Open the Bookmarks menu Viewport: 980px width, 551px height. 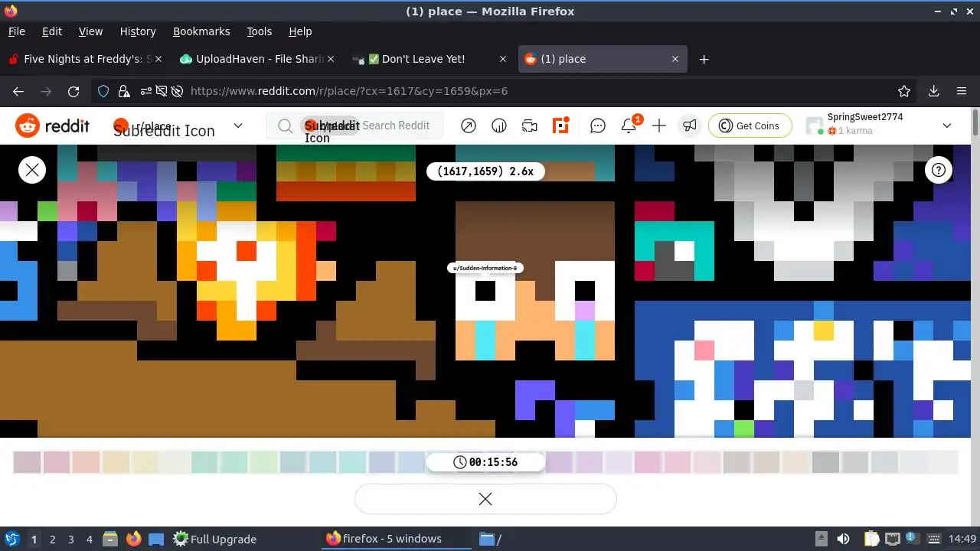pyautogui.click(x=201, y=31)
